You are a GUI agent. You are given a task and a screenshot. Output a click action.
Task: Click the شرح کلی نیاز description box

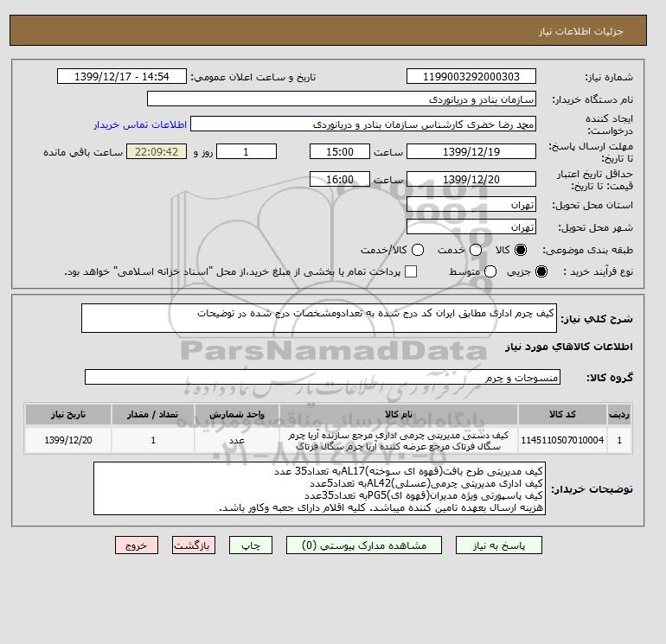(x=319, y=318)
